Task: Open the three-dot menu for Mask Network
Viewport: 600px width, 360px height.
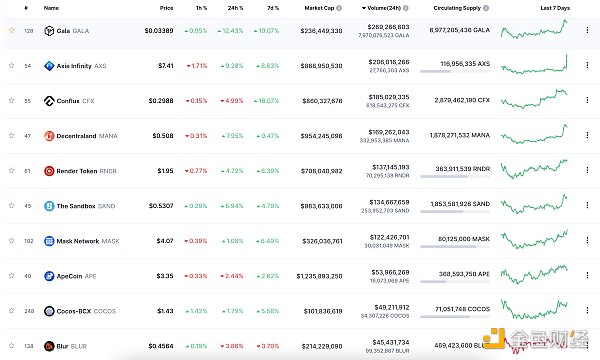Action: pyautogui.click(x=587, y=240)
